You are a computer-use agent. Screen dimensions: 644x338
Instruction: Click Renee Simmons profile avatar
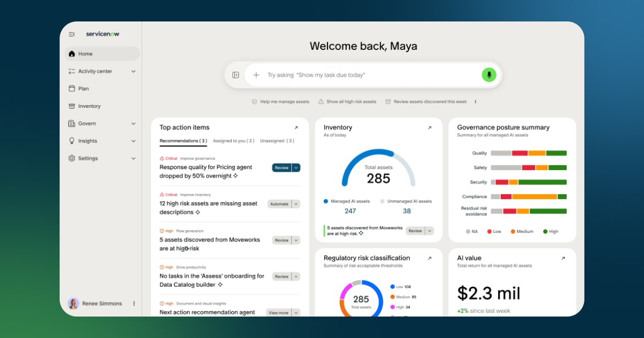tap(73, 304)
